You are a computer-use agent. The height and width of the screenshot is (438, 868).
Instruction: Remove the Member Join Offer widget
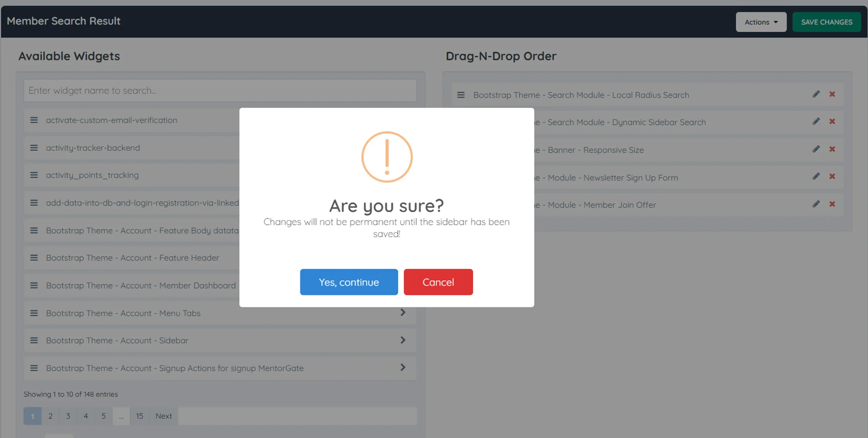(x=832, y=204)
